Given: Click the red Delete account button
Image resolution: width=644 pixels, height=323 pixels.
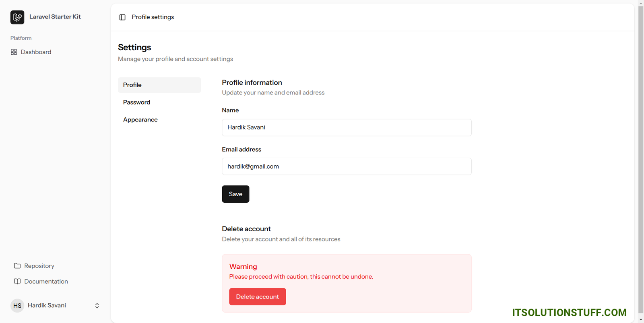Looking at the screenshot, I should (x=258, y=297).
